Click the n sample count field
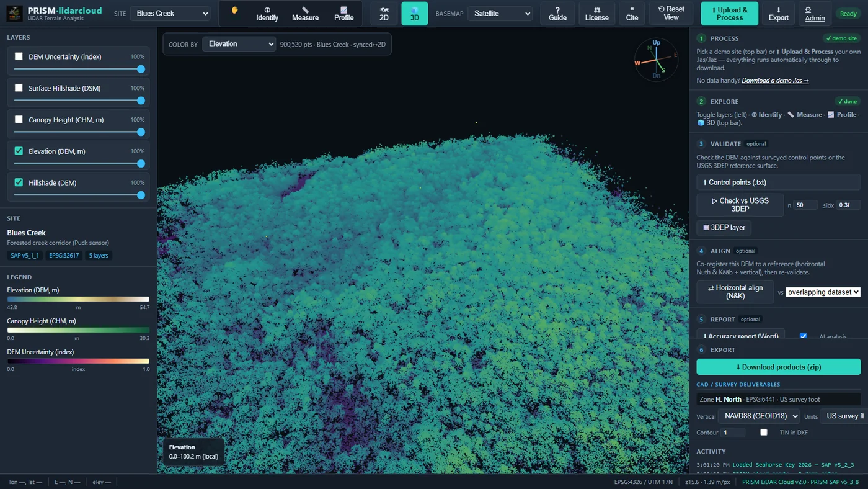This screenshot has width=868, height=489. (805, 205)
